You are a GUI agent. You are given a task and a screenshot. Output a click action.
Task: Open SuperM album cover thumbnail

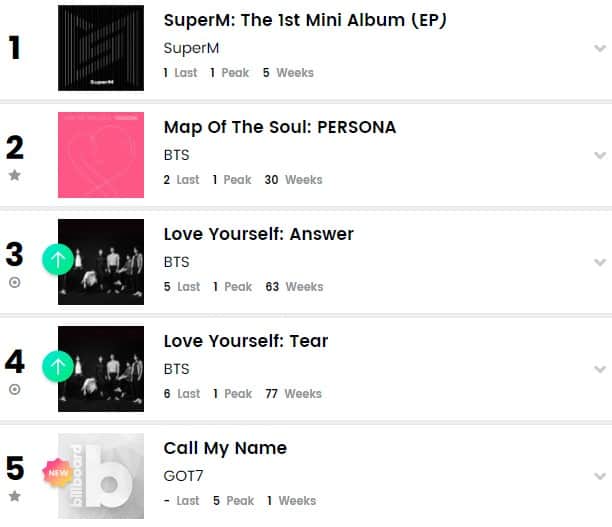pyautogui.click(x=101, y=48)
